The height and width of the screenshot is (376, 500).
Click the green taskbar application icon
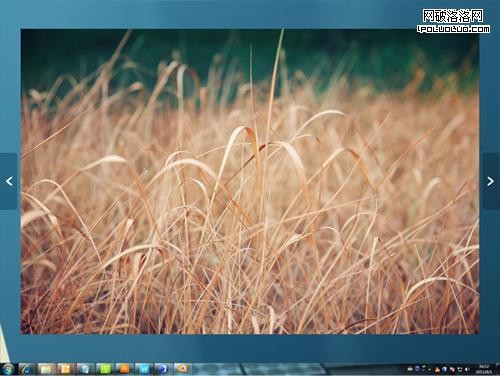click(x=105, y=369)
